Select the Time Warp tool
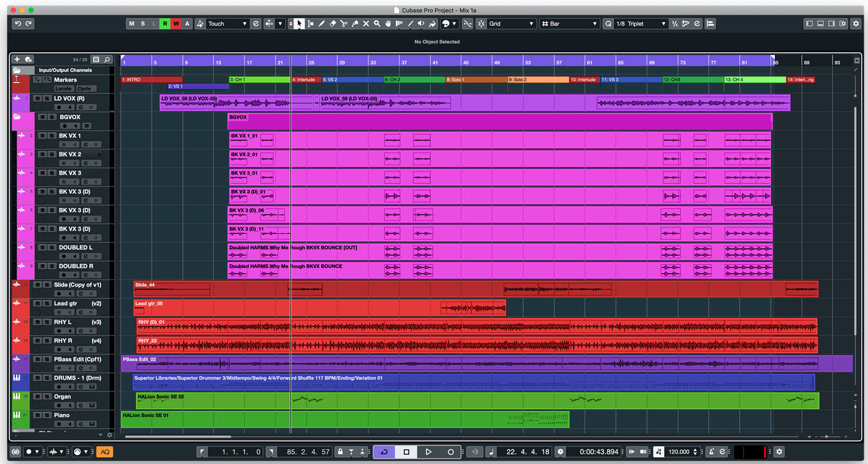Screen dimensions: 868x464 coord(399,24)
